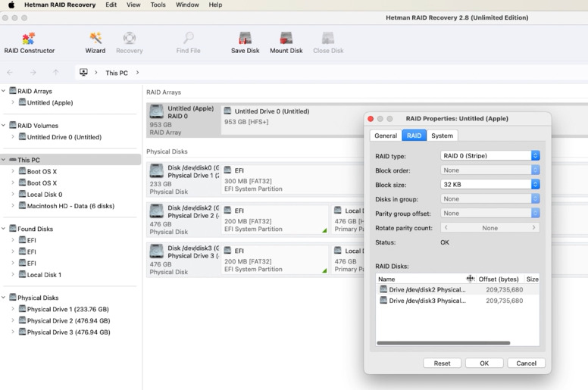Screen dimensions: 588x390
Task: Click the chevron after This PC in the path
Action: [x=137, y=73]
